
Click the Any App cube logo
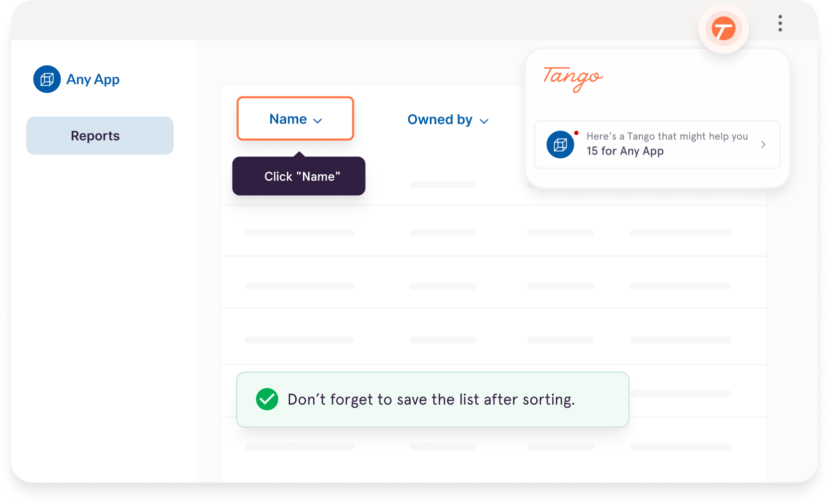47,79
